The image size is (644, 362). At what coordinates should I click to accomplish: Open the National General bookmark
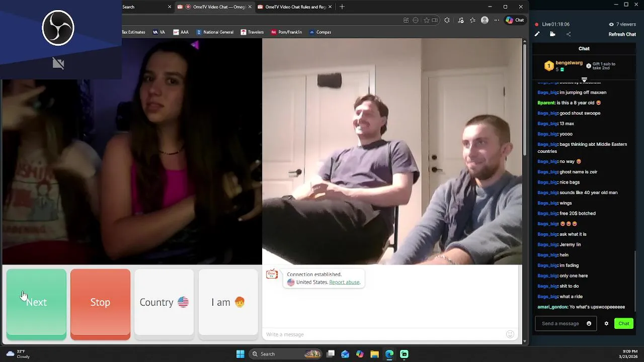click(215, 32)
